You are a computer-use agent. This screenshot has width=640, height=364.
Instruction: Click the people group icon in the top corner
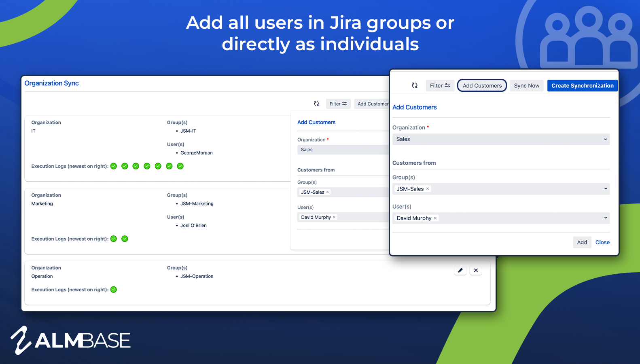[589, 36]
